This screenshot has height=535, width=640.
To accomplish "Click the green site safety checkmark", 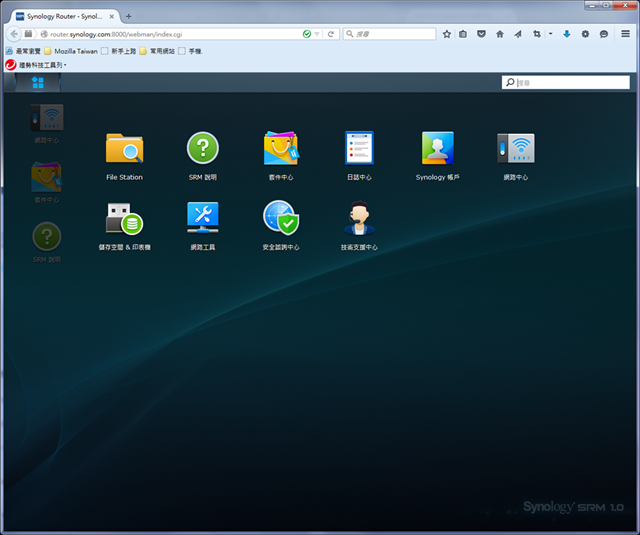I will pyautogui.click(x=307, y=34).
